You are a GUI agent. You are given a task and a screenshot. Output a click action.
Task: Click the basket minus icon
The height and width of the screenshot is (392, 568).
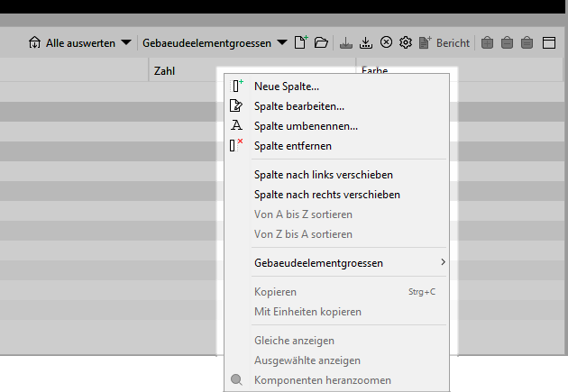[507, 42]
